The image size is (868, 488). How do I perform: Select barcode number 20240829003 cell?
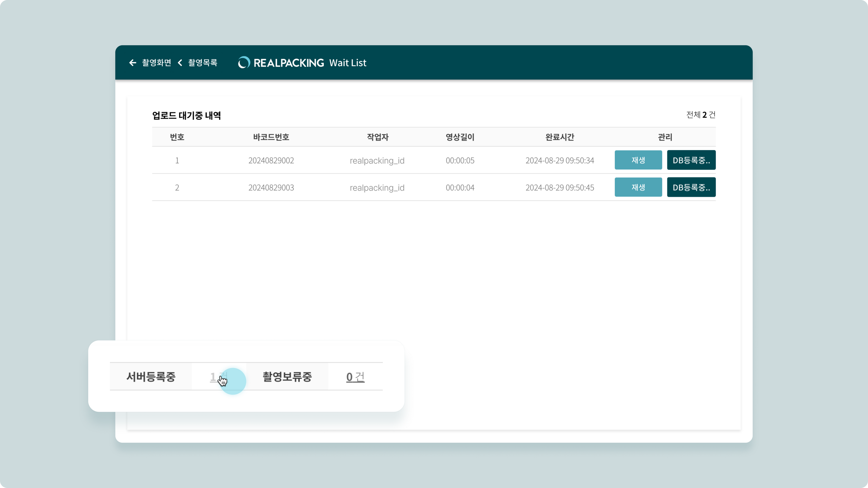point(271,188)
